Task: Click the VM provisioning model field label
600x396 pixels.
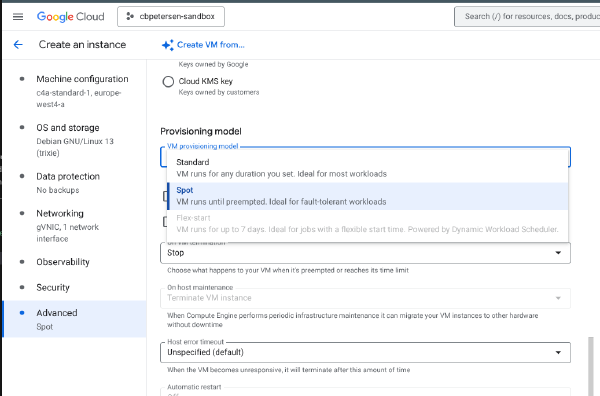Action: (203, 146)
